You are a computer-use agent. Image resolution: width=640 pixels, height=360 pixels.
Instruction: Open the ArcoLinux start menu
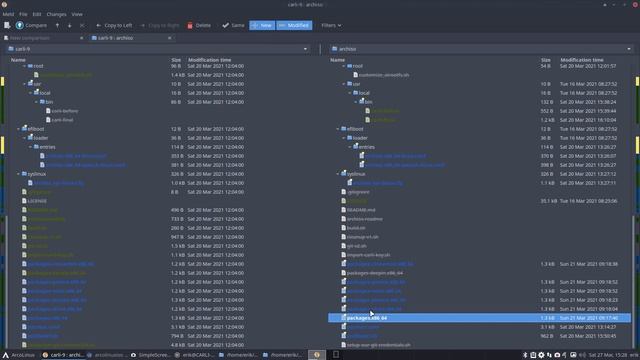tap(19, 355)
